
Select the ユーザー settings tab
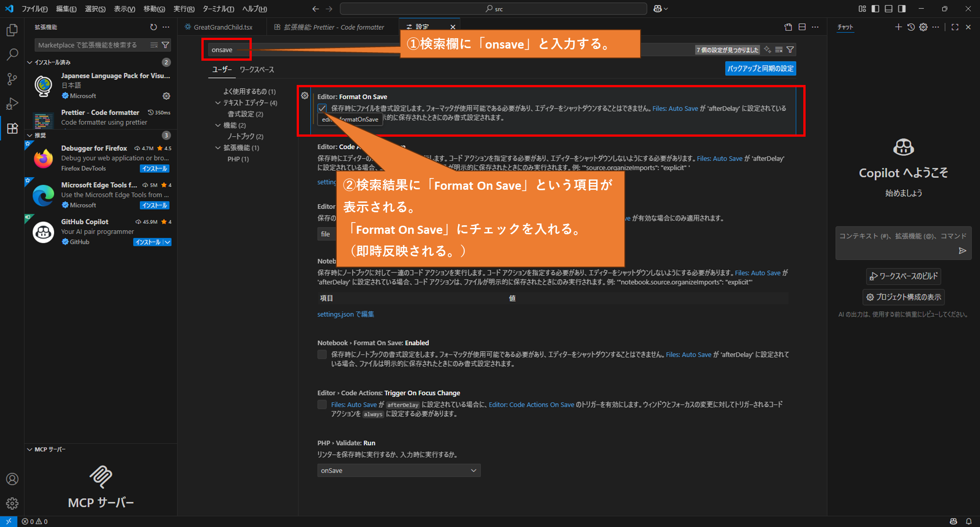pos(222,69)
